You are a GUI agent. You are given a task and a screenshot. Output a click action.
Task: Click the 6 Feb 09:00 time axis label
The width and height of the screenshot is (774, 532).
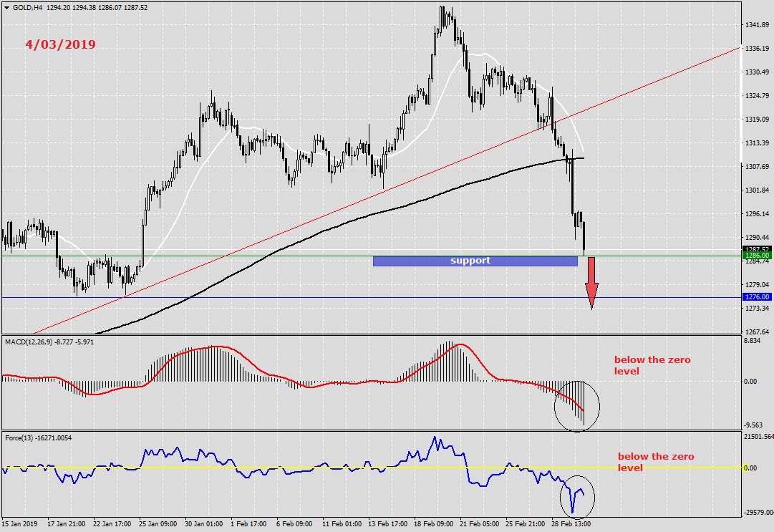coord(294,523)
